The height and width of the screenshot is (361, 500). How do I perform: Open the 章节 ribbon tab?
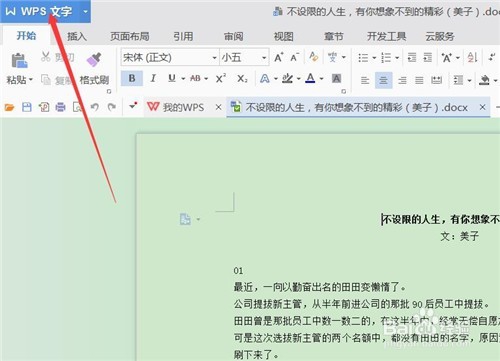click(x=334, y=36)
